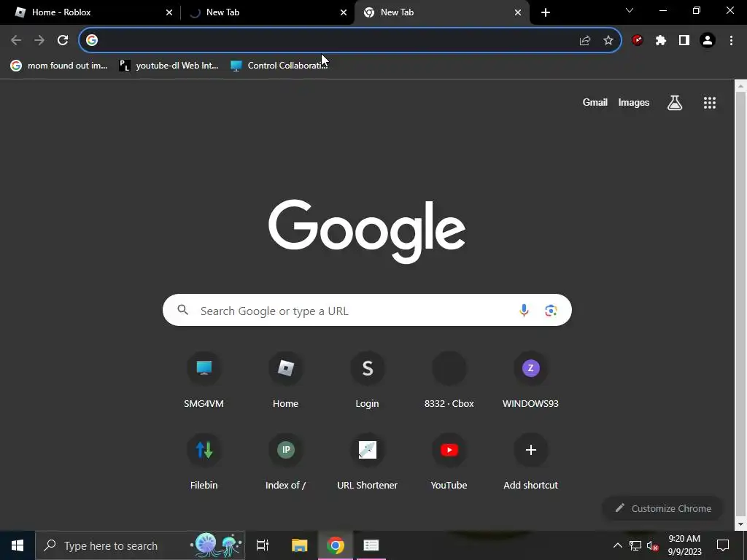Open Filebin shortcut
Screen dimensions: 747x560
[204, 462]
